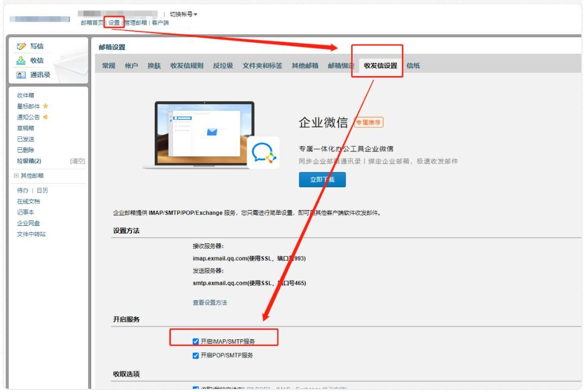Go to the 其他邮箱 settings tab

pos(305,66)
